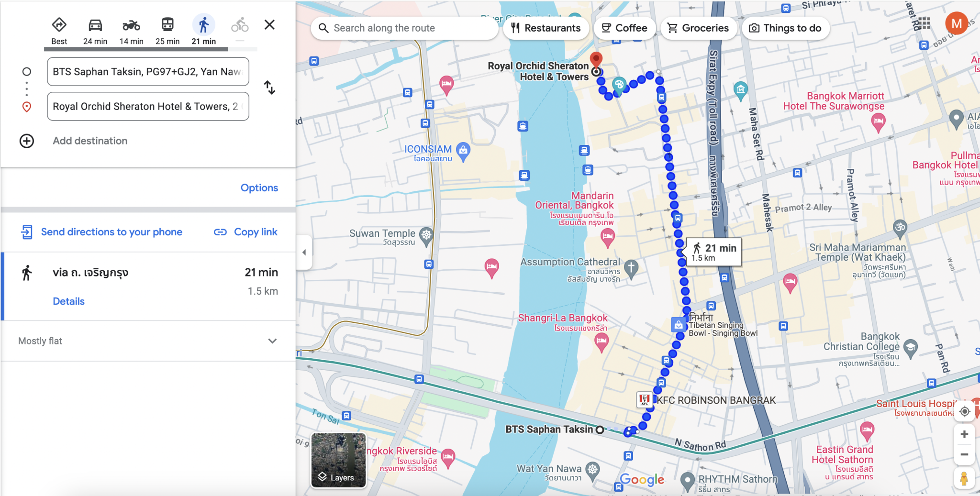Select the Best travel mode tab

59,31
